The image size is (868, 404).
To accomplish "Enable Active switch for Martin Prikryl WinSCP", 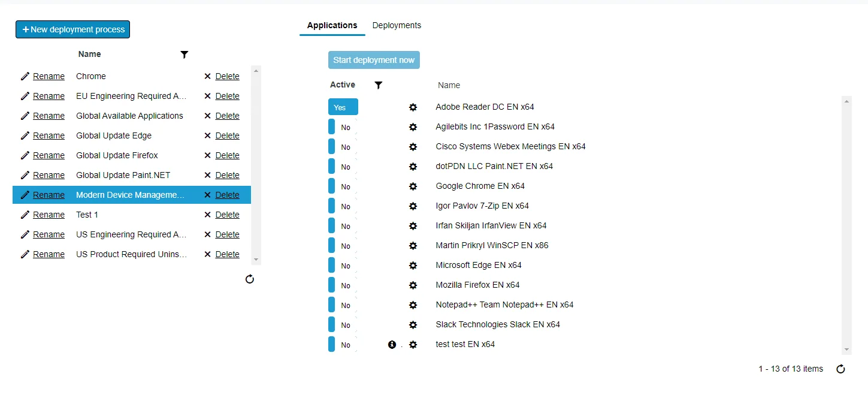I will click(x=343, y=246).
